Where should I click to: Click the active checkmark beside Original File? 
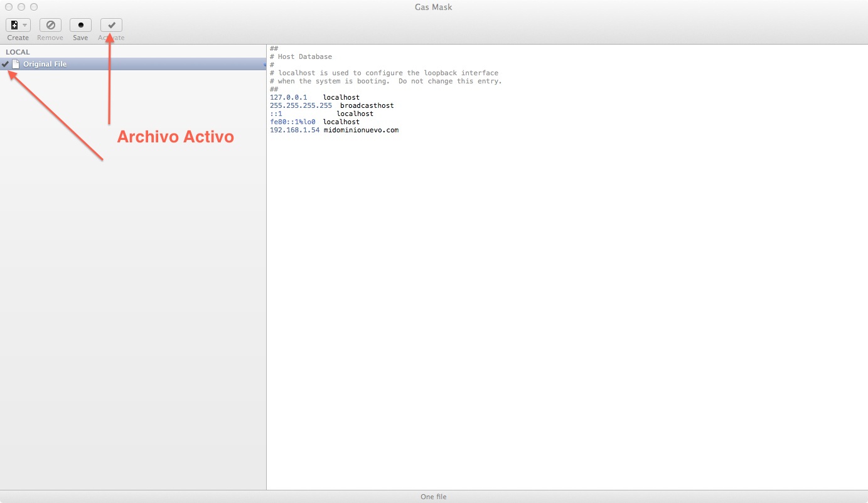6,64
